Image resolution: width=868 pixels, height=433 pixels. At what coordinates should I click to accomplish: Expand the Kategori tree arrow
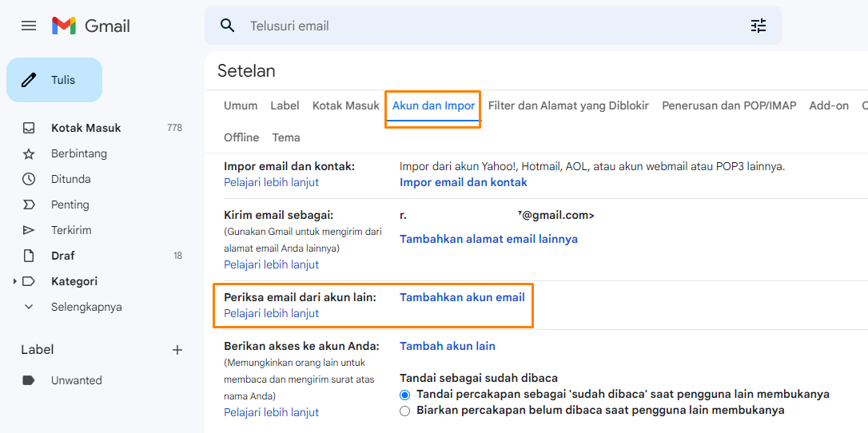pyautogui.click(x=14, y=281)
